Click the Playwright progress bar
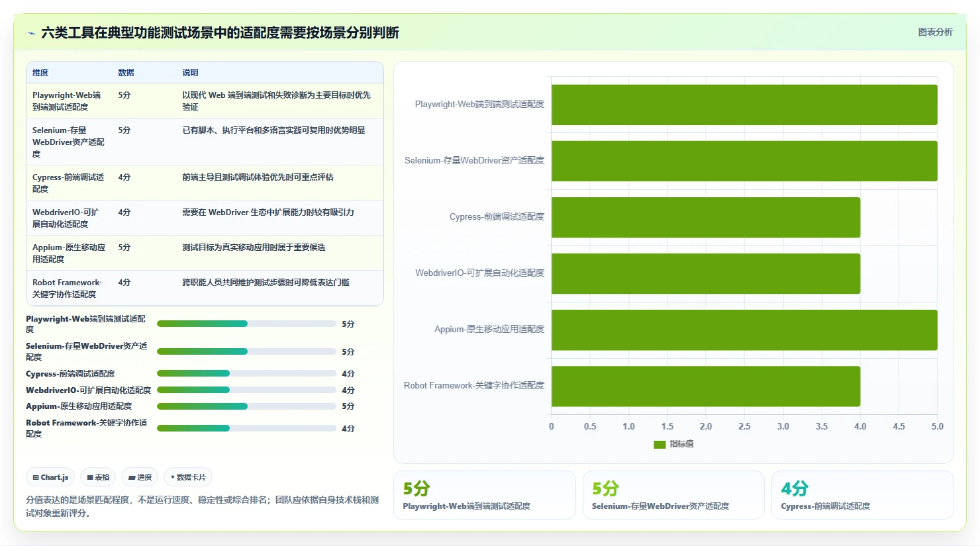Screen dimensions: 980x546 246,324
